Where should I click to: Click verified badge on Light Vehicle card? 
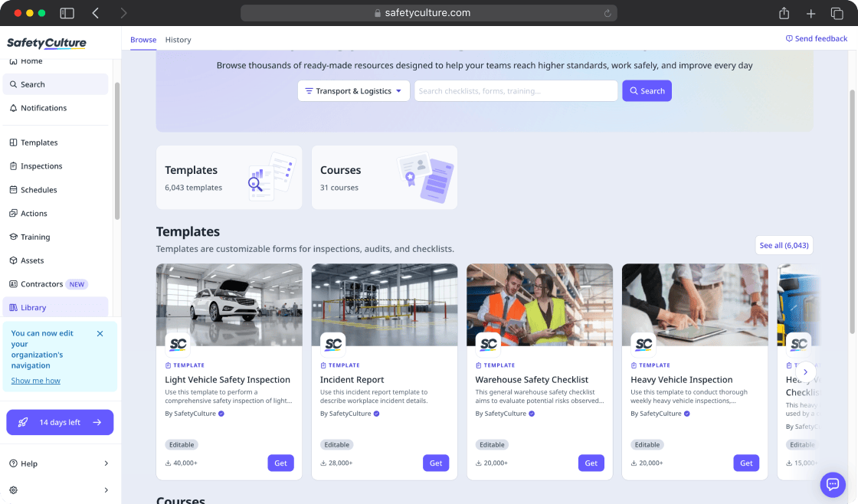tap(221, 414)
